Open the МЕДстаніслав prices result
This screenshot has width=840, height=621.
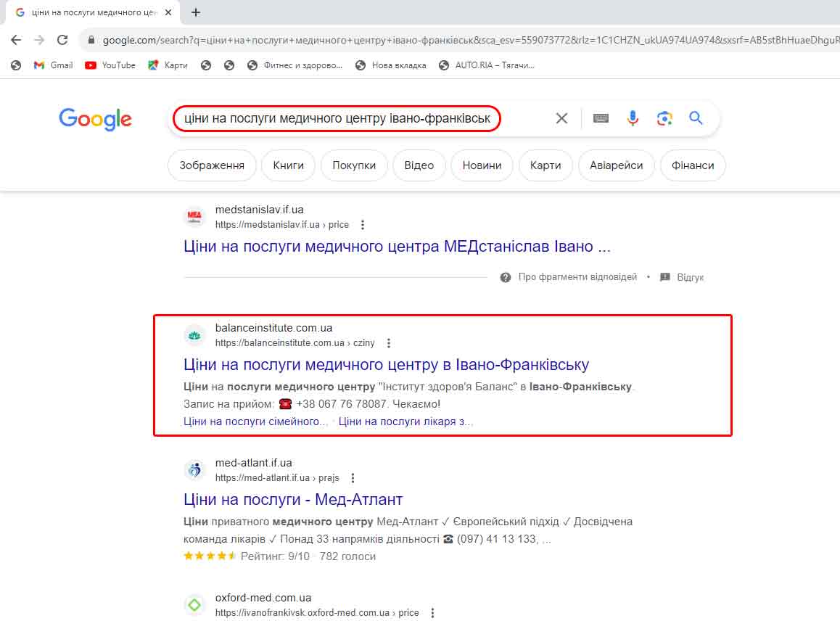coord(397,247)
